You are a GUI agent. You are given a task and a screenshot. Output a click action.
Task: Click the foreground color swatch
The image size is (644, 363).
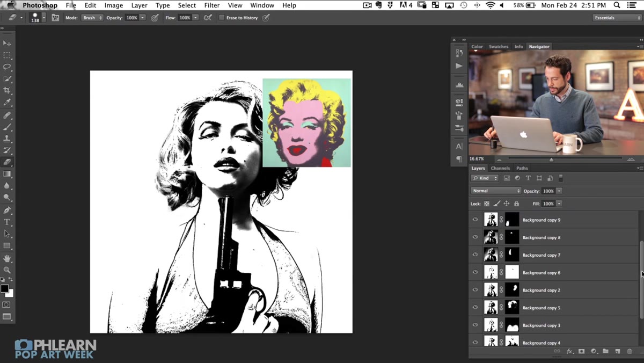[x=4, y=289]
